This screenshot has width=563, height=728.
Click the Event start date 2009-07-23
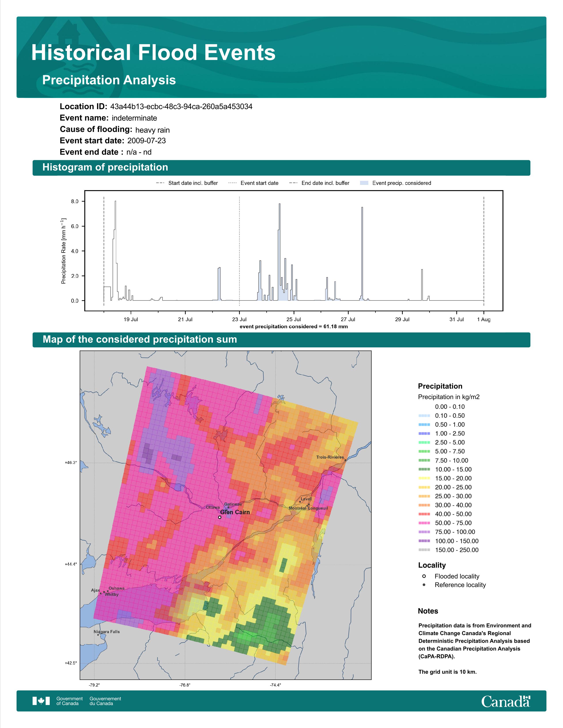point(146,141)
